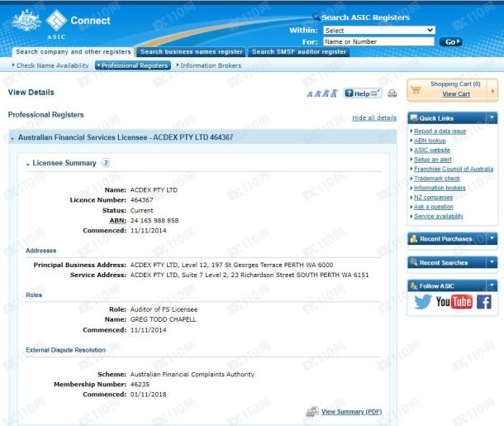Image resolution: width=504 pixels, height=426 pixels.
Task: Open ASIC website link
Action: click(x=431, y=150)
